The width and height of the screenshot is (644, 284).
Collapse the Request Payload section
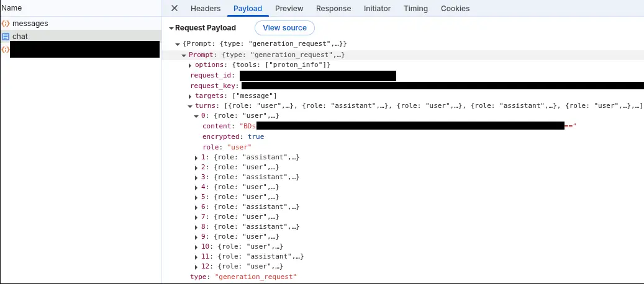point(171,29)
